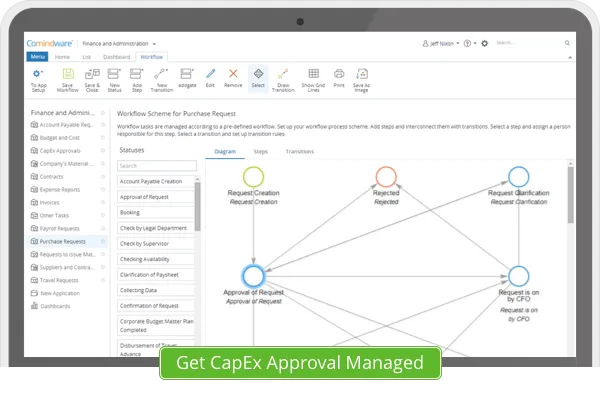Open the Transitions tab
The height and width of the screenshot is (396, 600).
pos(300,152)
